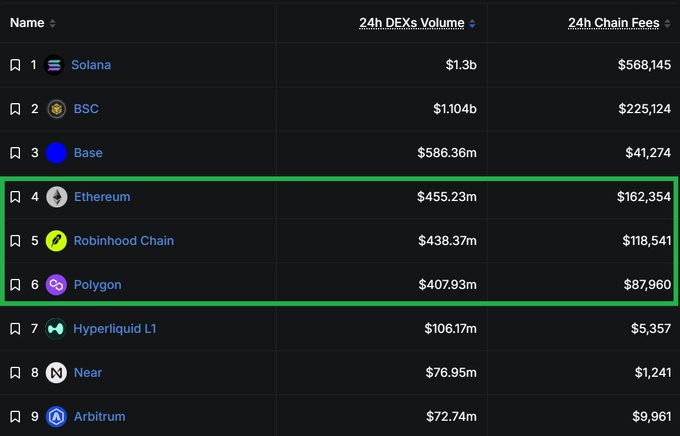Bookmark the Ethereum row
Viewport: 680px width, 436px height.
(15, 197)
